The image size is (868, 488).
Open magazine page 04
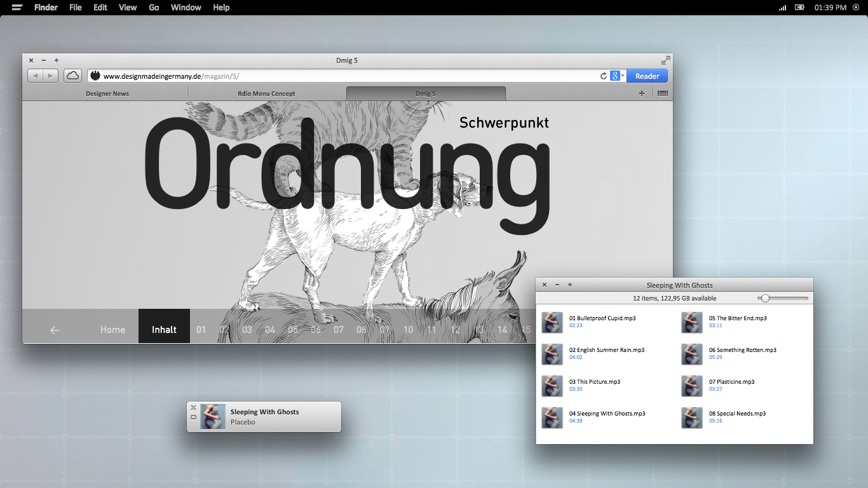pyautogui.click(x=270, y=330)
